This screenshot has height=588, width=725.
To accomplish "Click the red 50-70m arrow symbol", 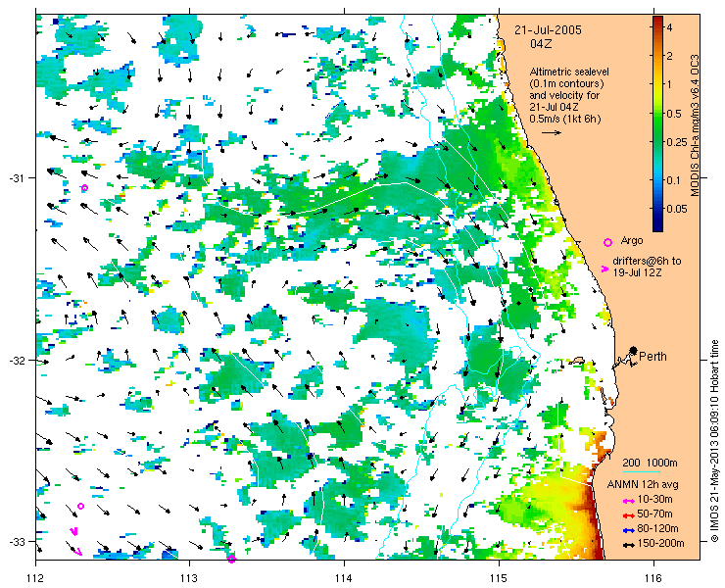I will (x=628, y=515).
